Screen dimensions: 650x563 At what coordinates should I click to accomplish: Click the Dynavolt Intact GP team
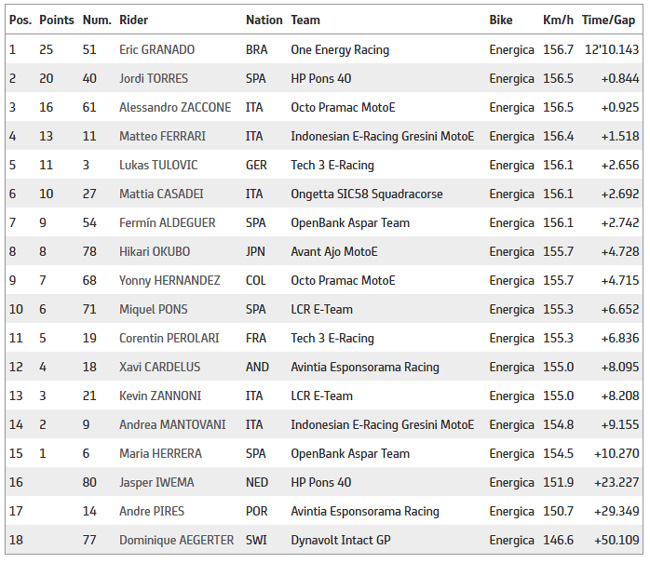[x=341, y=540]
